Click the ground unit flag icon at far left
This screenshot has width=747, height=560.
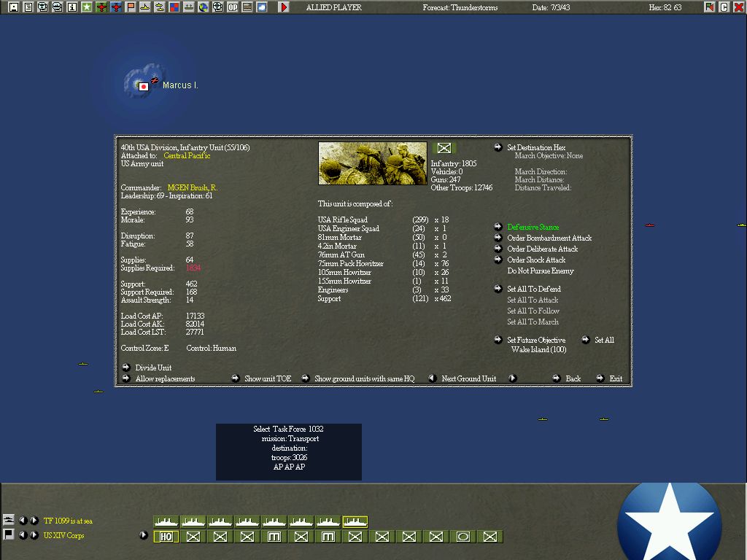[8, 534]
